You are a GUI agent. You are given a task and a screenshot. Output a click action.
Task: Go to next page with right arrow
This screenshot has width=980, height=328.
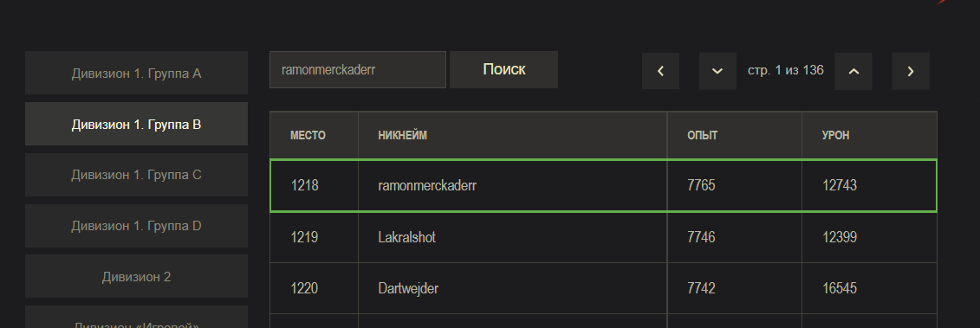[910, 71]
